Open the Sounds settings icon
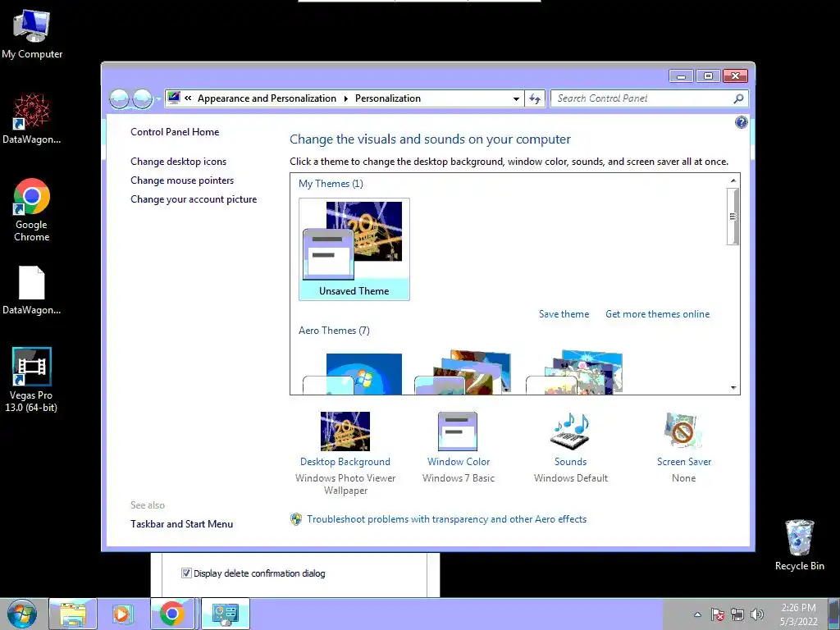The height and width of the screenshot is (630, 840). [571, 431]
